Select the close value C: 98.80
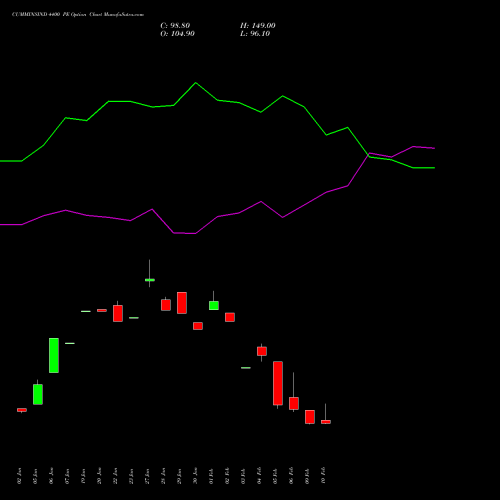The image size is (500, 500). click(x=175, y=26)
